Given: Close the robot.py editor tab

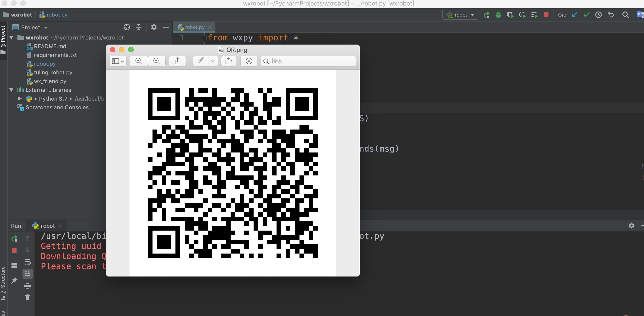Looking at the screenshot, I should (210, 27).
